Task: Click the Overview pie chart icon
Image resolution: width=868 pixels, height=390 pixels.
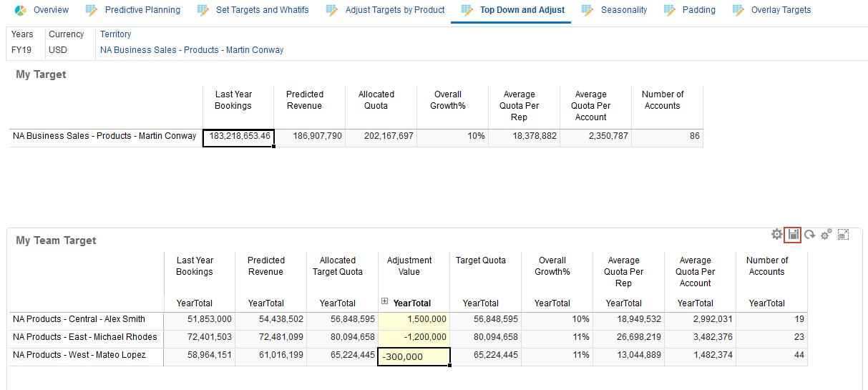Action: (21, 10)
